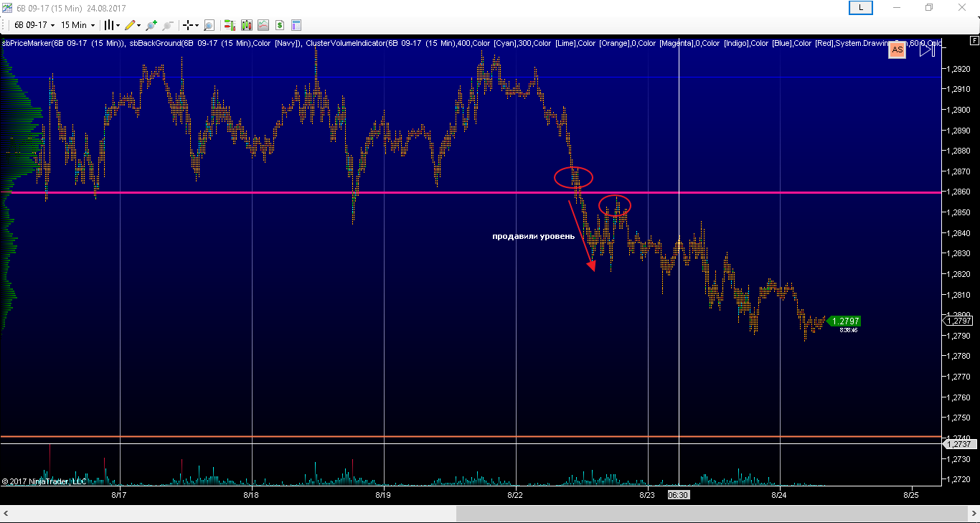Click the jump-to-latest-bar arrow icon

coord(927,50)
